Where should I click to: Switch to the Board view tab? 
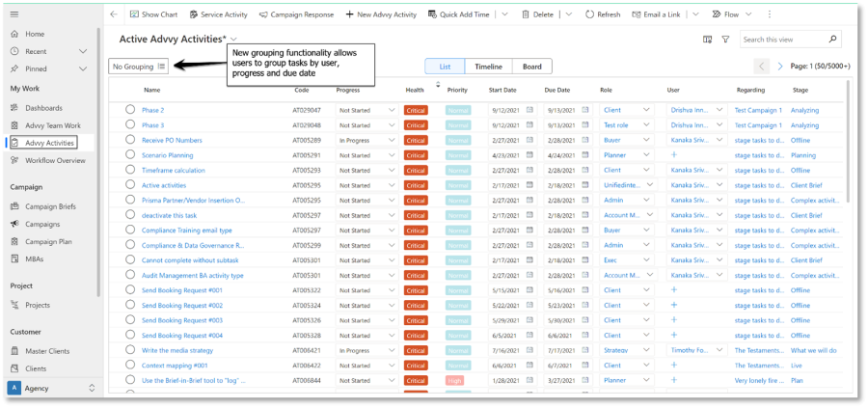[x=531, y=67]
